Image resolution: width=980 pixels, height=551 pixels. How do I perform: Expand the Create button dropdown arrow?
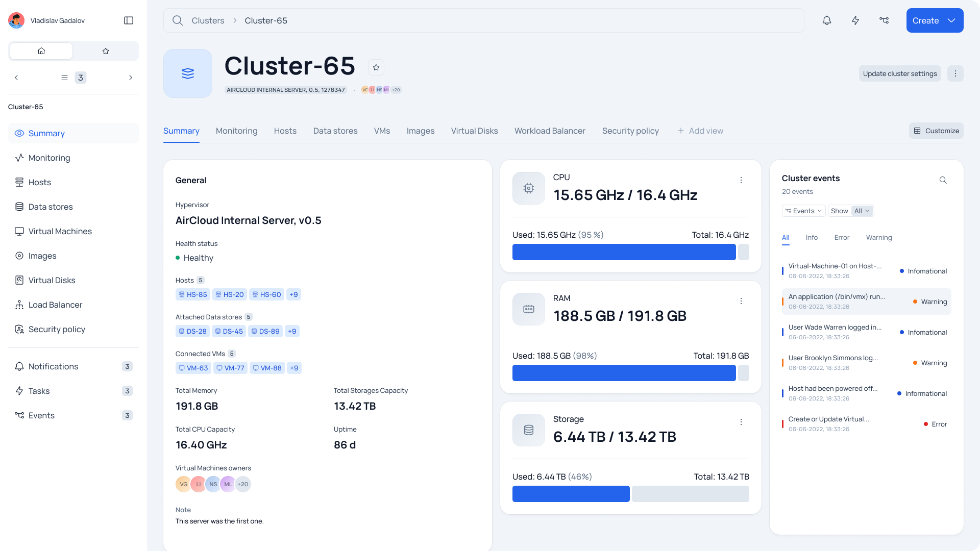(x=951, y=20)
